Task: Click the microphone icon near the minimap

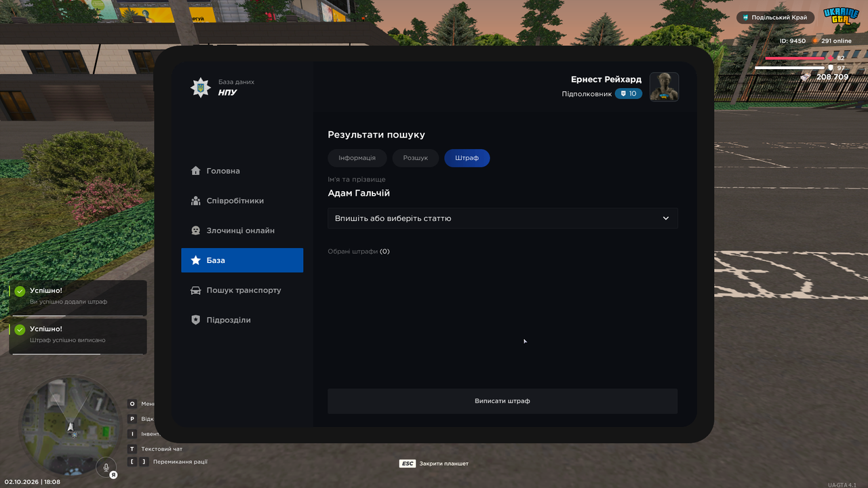Action: pos(106,468)
